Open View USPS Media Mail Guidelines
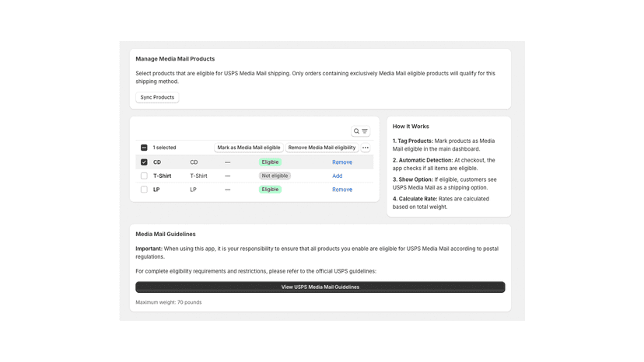 (x=320, y=287)
